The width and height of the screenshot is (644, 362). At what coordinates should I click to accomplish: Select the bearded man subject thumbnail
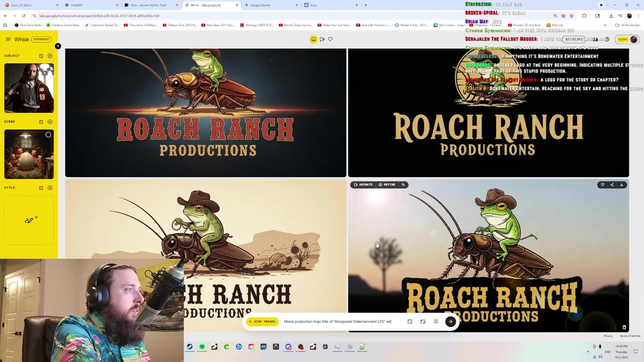tap(29, 88)
